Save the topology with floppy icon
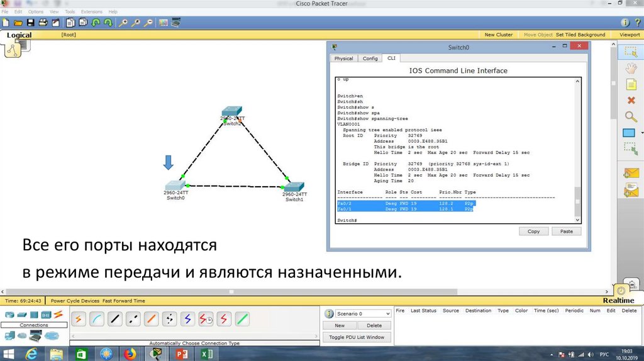The image size is (644, 361). pyautogui.click(x=30, y=23)
